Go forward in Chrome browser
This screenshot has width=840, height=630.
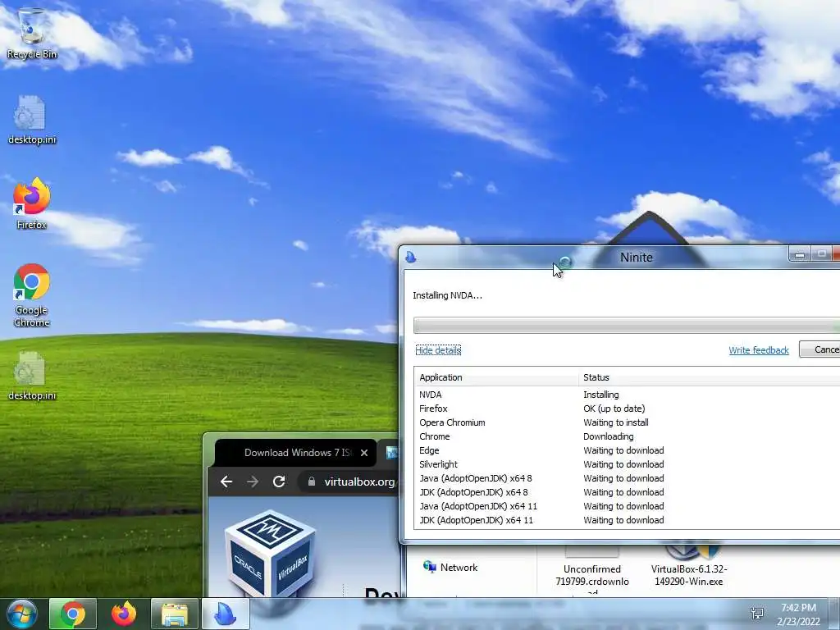point(253,482)
